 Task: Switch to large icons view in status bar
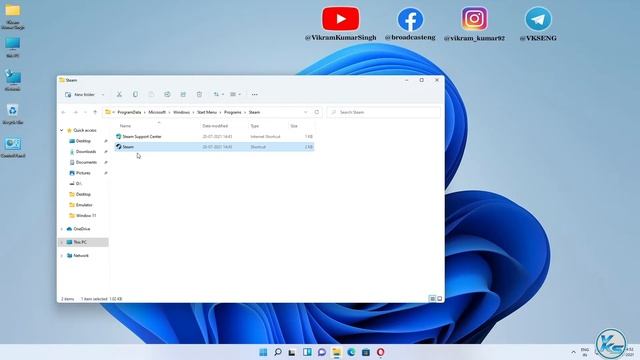(440, 299)
